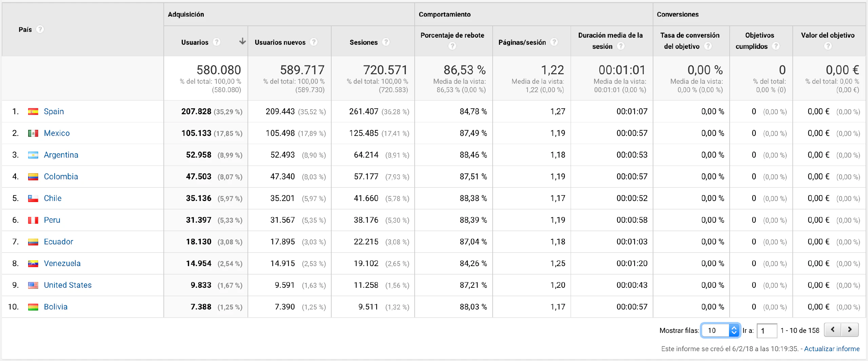Sort by Sesiones column header
The width and height of the screenshot is (868, 361).
coord(363,42)
